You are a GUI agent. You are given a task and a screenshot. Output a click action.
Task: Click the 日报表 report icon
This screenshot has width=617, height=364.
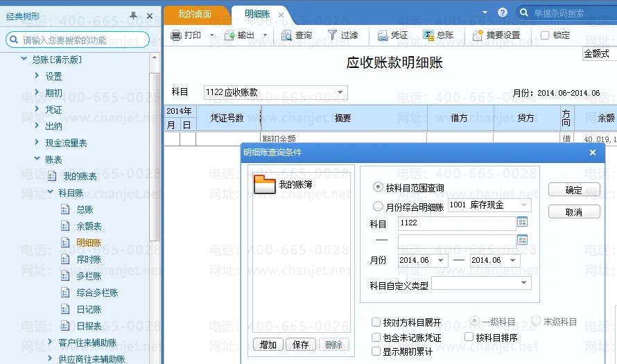pyautogui.click(x=65, y=326)
